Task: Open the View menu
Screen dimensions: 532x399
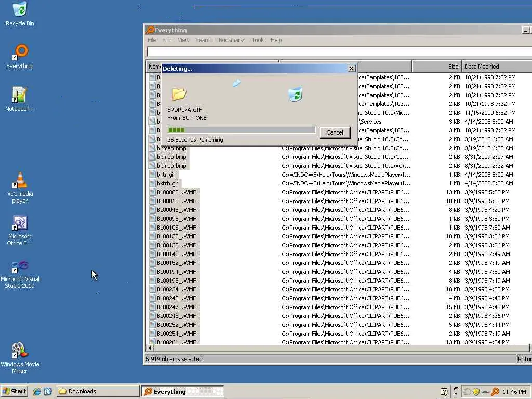Action: 183,40
